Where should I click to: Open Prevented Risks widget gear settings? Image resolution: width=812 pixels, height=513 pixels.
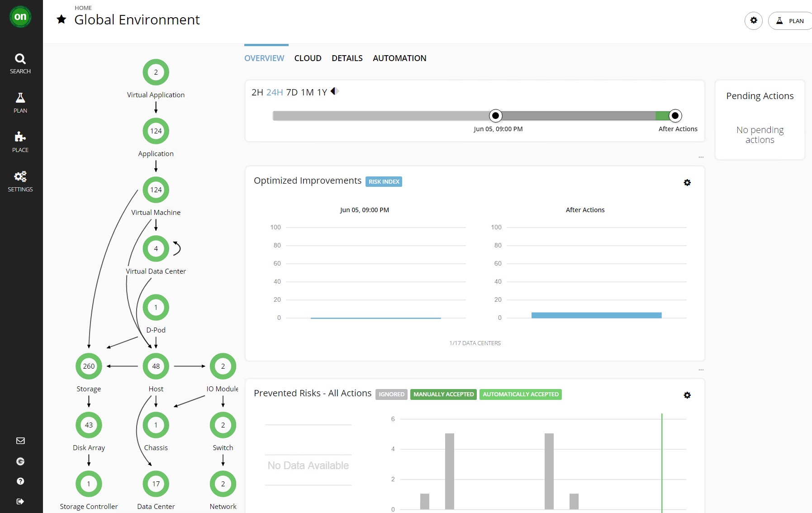click(687, 395)
